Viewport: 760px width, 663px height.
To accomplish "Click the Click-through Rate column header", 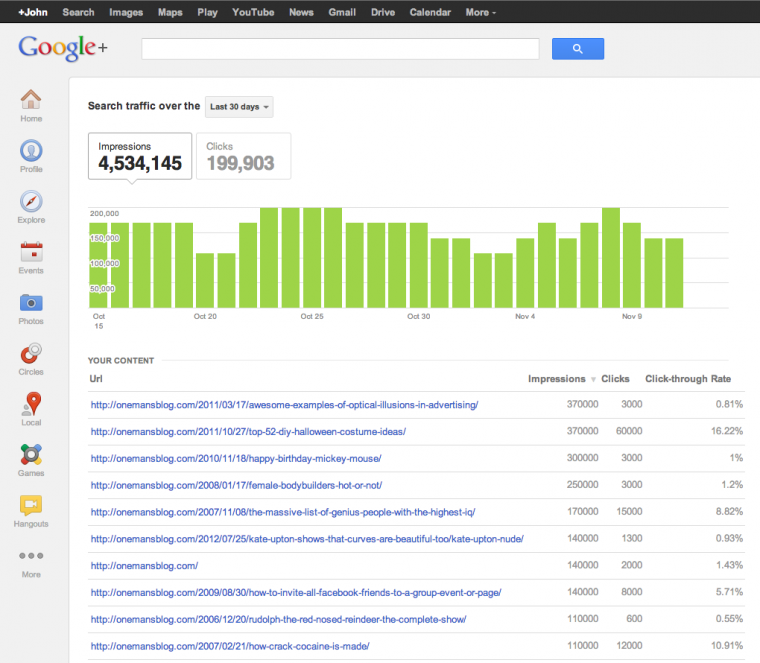I will pos(688,379).
